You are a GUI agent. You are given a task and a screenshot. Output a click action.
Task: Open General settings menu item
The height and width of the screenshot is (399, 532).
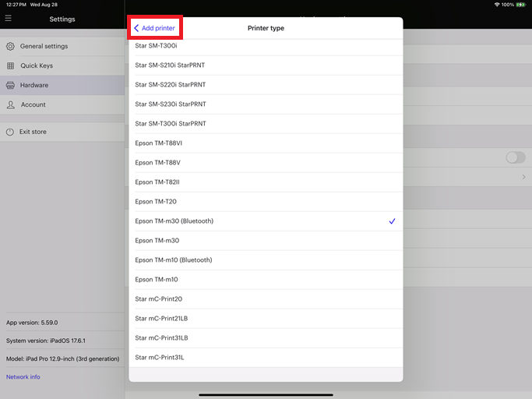[x=62, y=46]
